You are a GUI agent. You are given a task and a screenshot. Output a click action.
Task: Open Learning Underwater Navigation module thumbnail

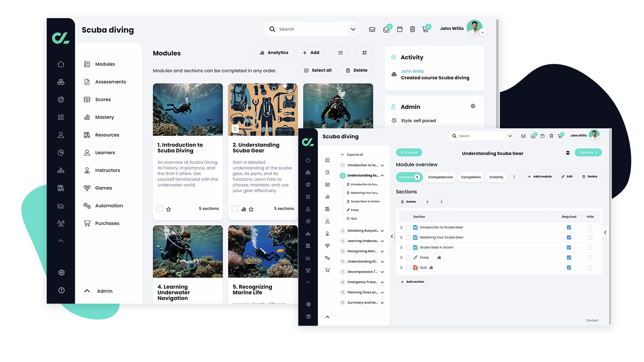click(x=188, y=251)
